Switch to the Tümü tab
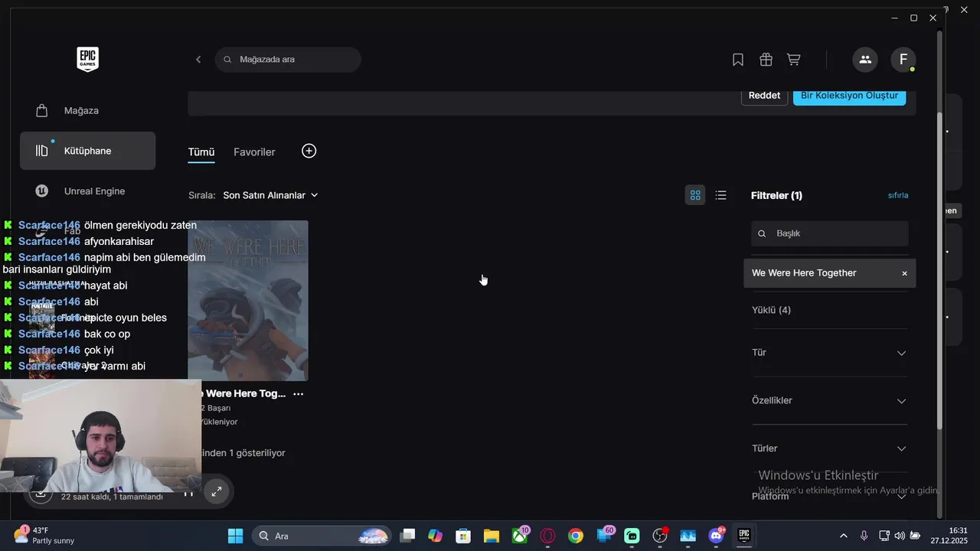This screenshot has width=980, height=551. click(201, 152)
